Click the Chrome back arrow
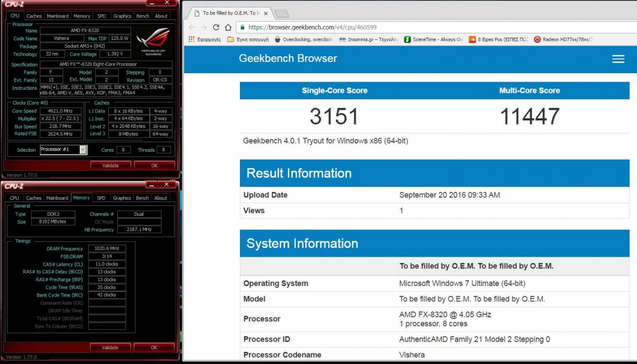Viewport: 637px width, 364px height. [191, 27]
